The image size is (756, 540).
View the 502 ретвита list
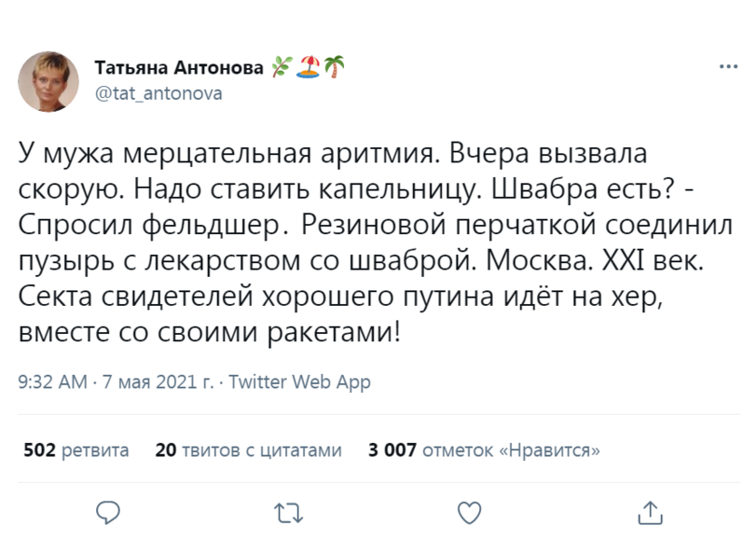(76, 450)
